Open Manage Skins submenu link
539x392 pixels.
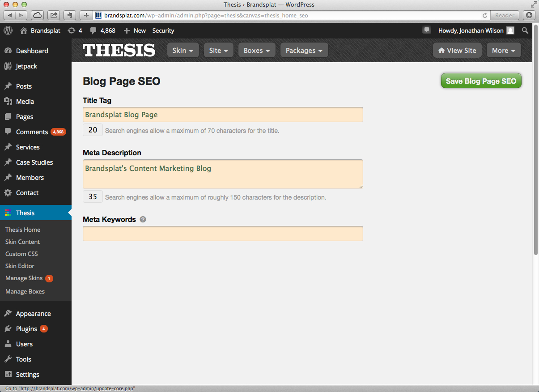24,278
